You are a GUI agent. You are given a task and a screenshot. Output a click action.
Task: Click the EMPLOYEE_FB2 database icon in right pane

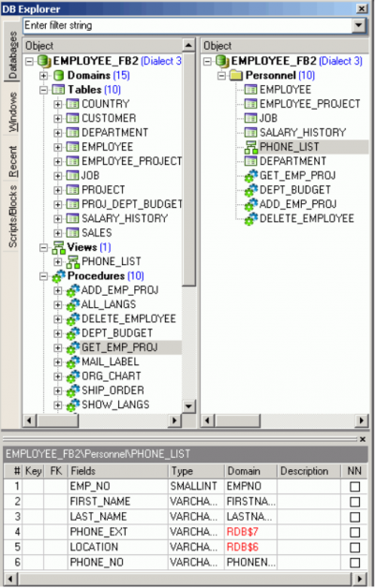click(222, 61)
